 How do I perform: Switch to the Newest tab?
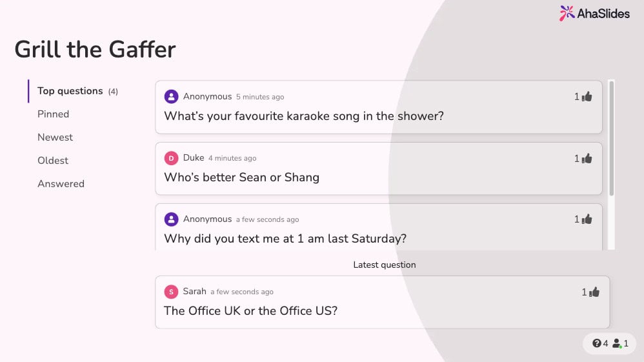click(x=55, y=137)
